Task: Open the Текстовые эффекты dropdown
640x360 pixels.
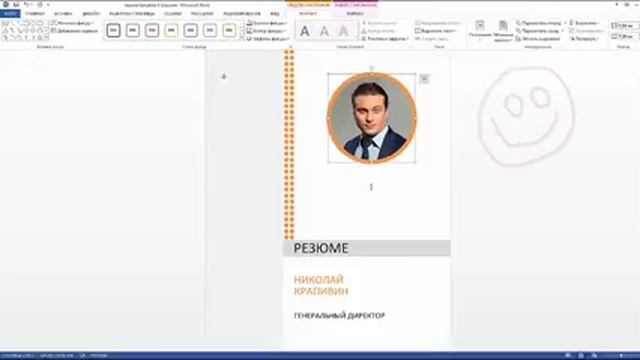Action: coord(385,39)
